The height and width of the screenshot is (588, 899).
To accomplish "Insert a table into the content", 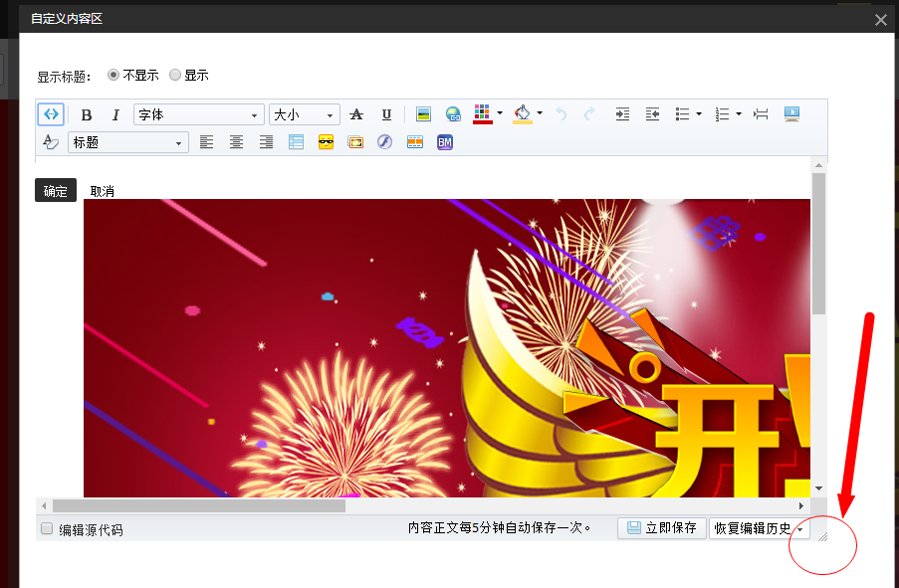I will point(295,142).
